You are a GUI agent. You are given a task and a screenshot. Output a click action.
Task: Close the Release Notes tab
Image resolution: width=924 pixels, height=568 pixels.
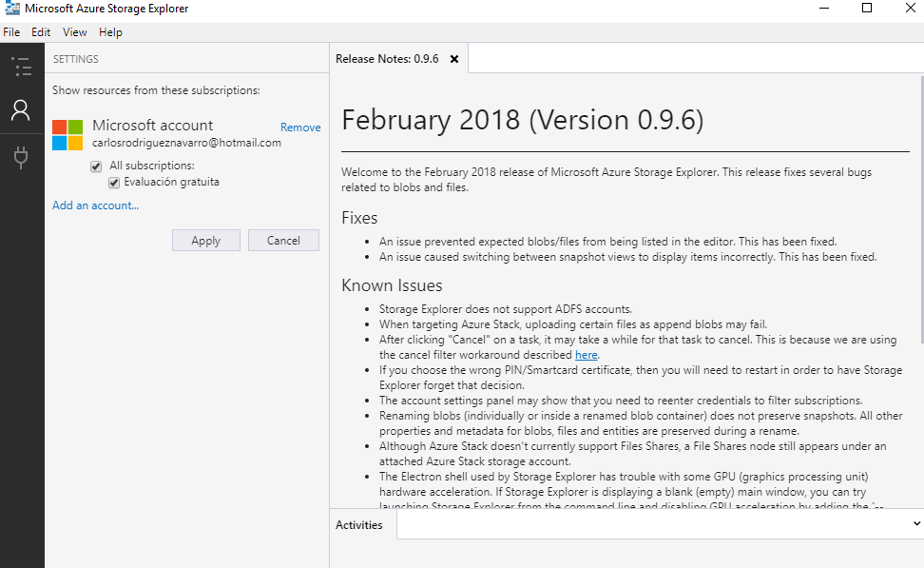pos(454,59)
